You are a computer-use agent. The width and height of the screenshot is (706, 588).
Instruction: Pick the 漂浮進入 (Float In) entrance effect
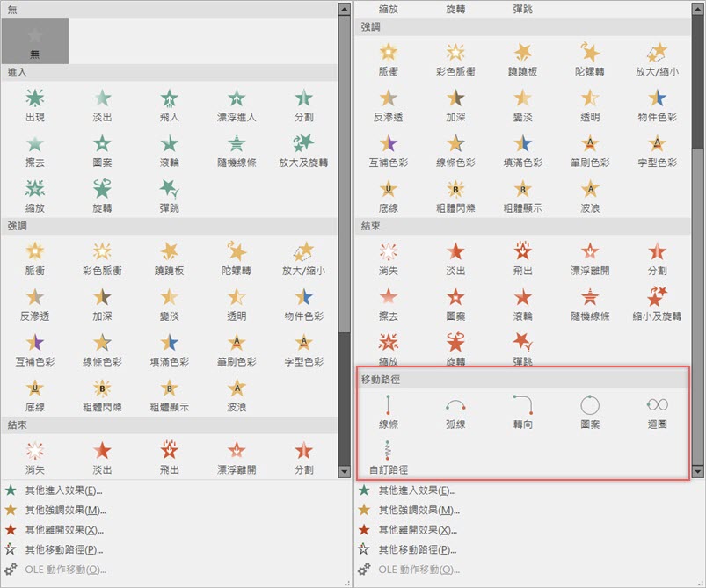[237, 105]
